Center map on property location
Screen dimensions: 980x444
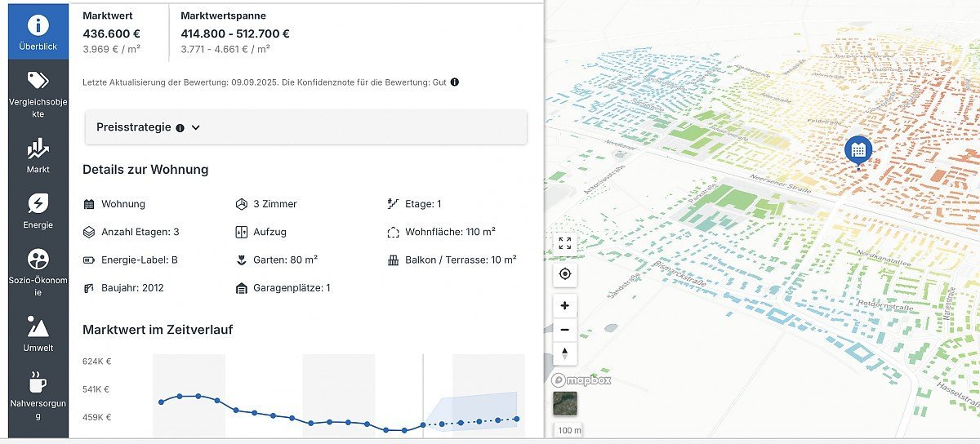tap(564, 274)
